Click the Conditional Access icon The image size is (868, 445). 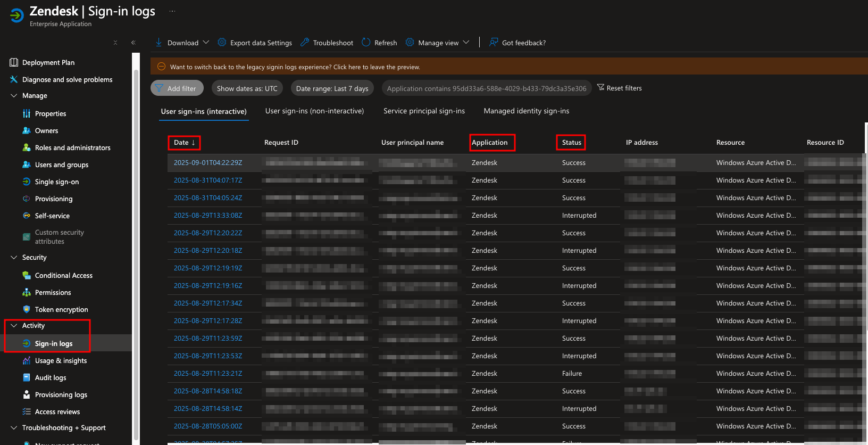click(x=27, y=275)
